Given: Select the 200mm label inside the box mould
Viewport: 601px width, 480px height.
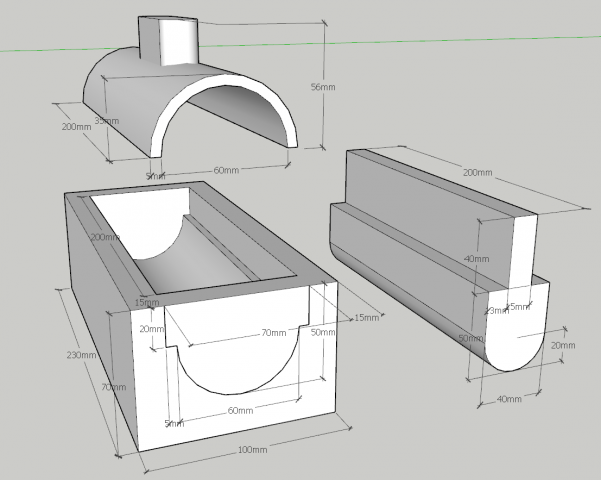Looking at the screenshot, I should click(x=105, y=237).
